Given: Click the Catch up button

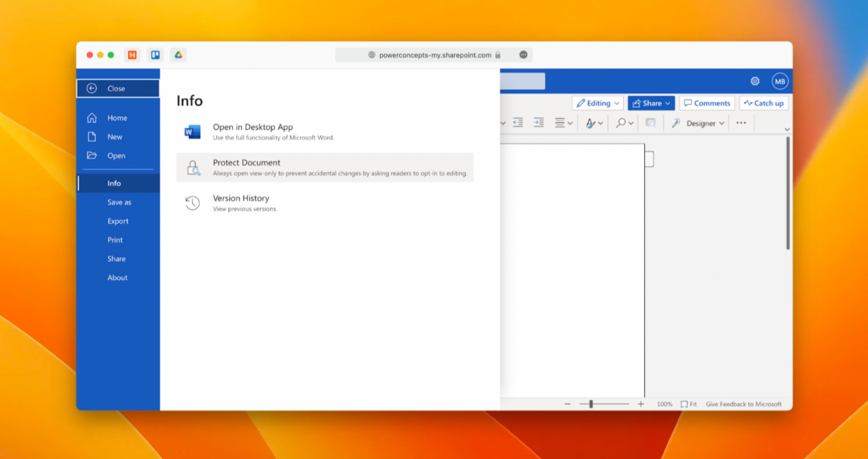Looking at the screenshot, I should [x=764, y=103].
